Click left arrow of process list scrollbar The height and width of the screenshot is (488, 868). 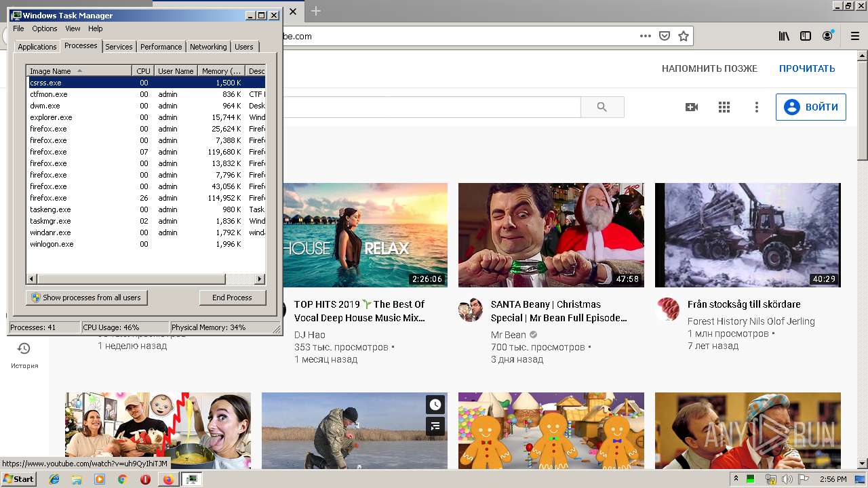coord(32,279)
